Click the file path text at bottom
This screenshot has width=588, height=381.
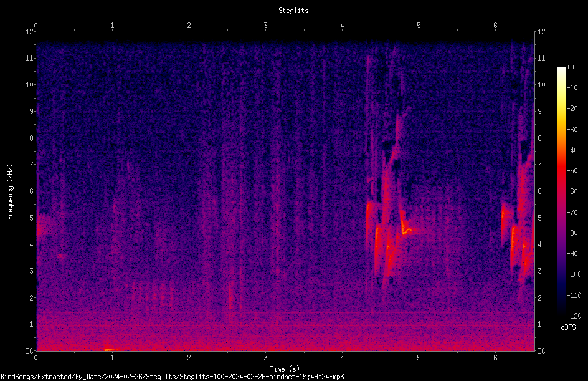(x=172, y=377)
